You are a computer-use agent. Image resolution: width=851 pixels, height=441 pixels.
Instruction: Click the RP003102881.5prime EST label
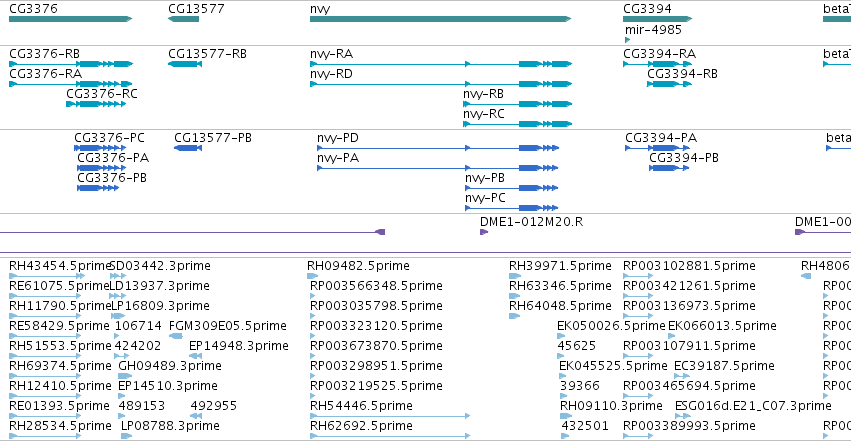(x=689, y=266)
